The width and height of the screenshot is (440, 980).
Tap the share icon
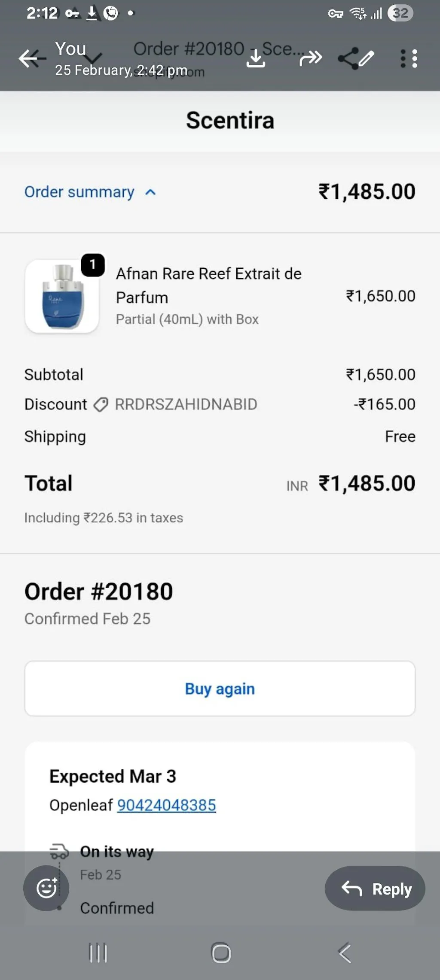348,58
